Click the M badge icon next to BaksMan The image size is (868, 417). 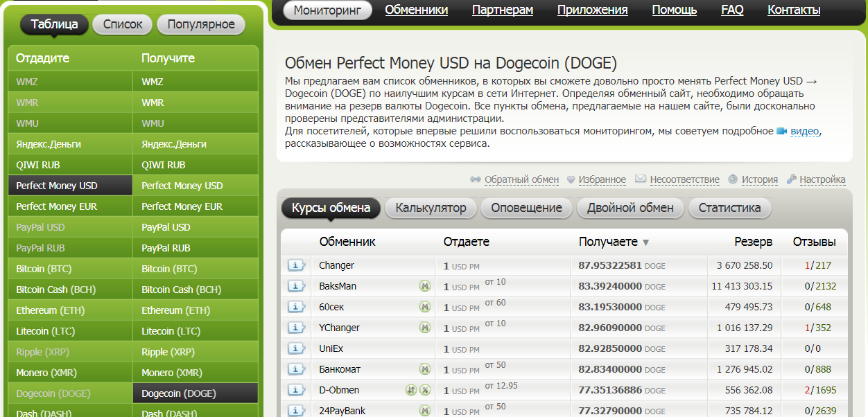pyautogui.click(x=424, y=286)
